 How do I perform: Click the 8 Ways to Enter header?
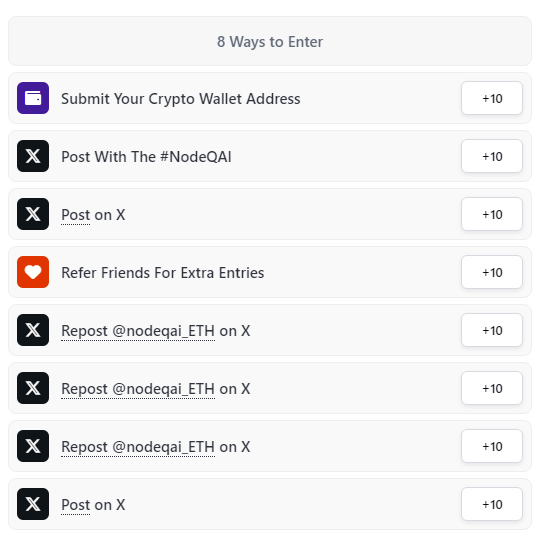click(270, 41)
